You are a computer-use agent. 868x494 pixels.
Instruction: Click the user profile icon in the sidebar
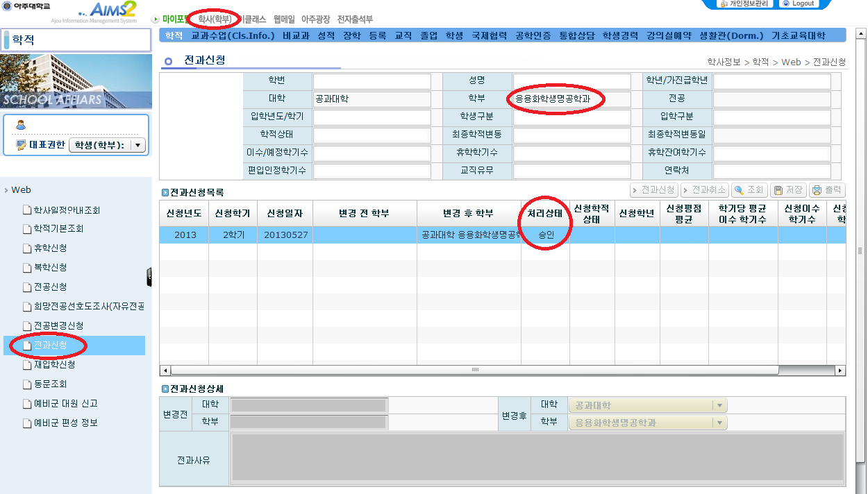pyautogui.click(x=21, y=125)
